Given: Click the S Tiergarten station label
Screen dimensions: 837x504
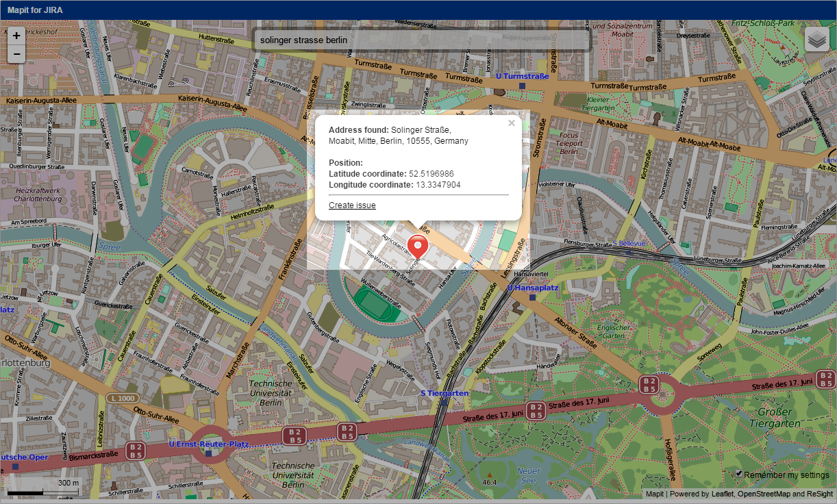Looking at the screenshot, I should [443, 393].
